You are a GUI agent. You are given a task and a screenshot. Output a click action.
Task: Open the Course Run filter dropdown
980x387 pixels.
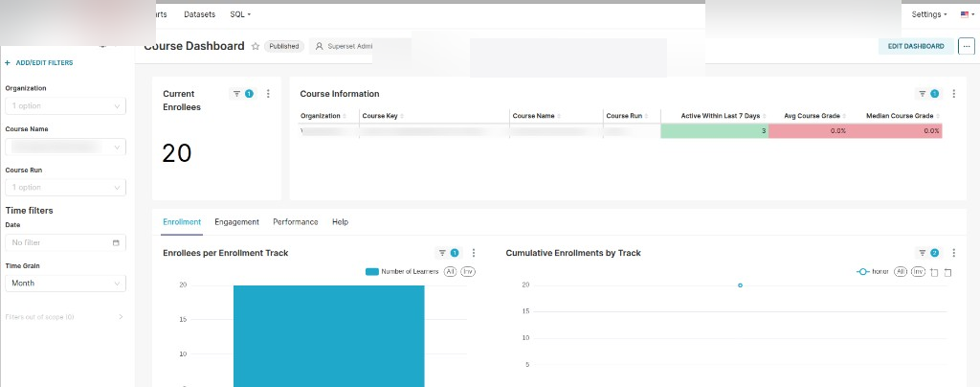pos(66,187)
